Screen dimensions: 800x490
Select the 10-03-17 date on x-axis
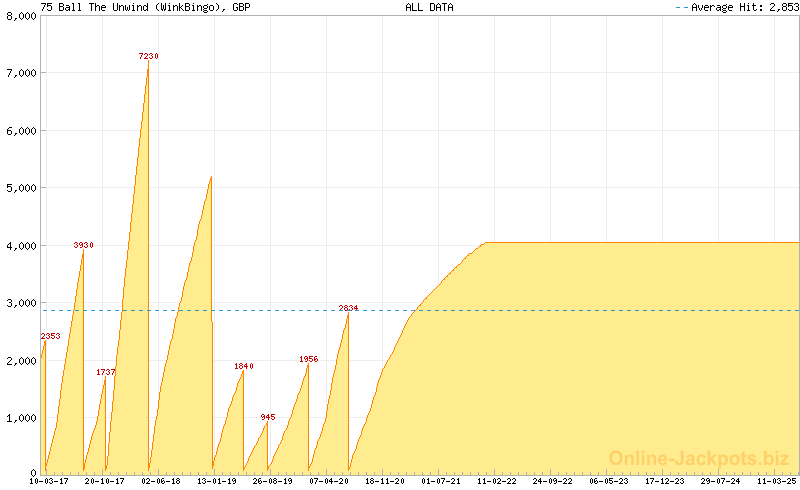pos(49,481)
